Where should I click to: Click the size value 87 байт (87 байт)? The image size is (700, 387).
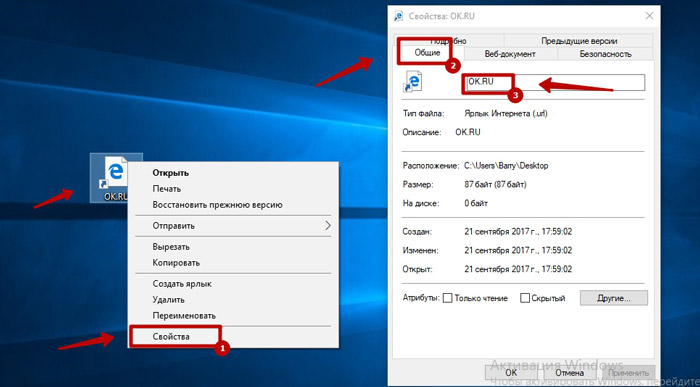tap(495, 184)
